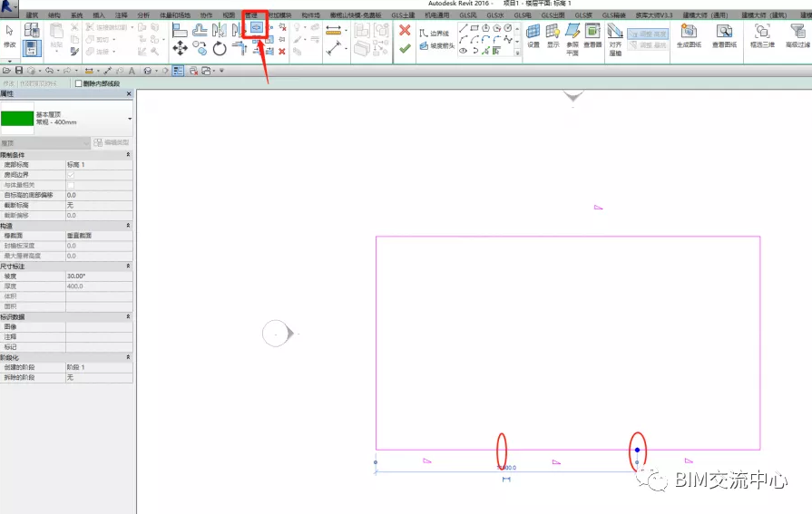The image size is (812, 514).
Task: Click the 生成图纸 button
Action: [x=689, y=35]
